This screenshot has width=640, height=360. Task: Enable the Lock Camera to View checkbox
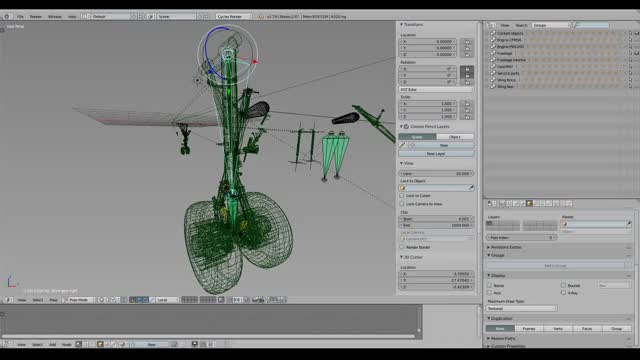402,204
